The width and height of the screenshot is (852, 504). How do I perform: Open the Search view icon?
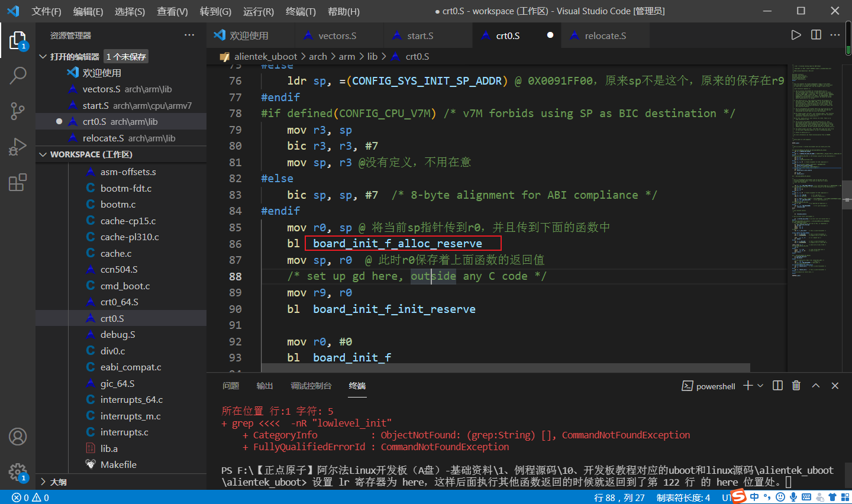click(x=18, y=75)
